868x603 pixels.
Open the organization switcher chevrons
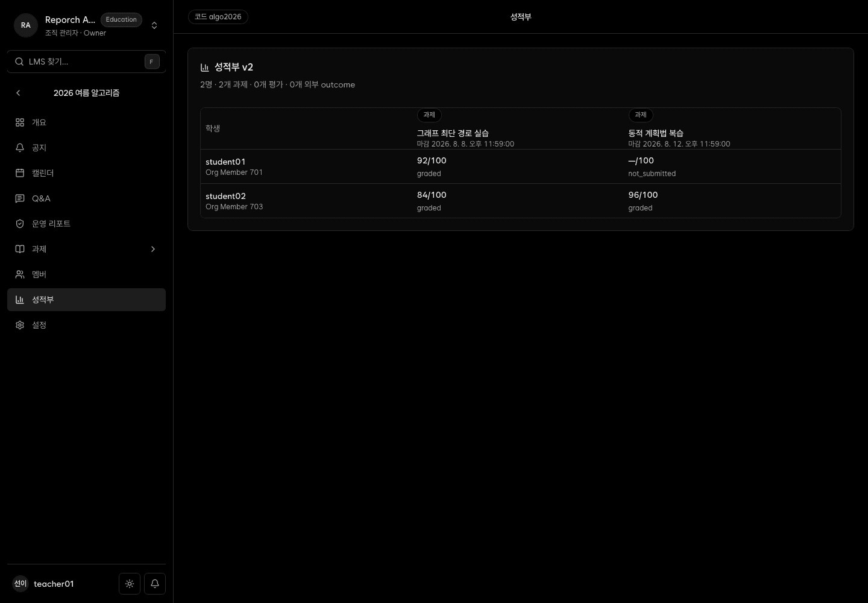154,25
